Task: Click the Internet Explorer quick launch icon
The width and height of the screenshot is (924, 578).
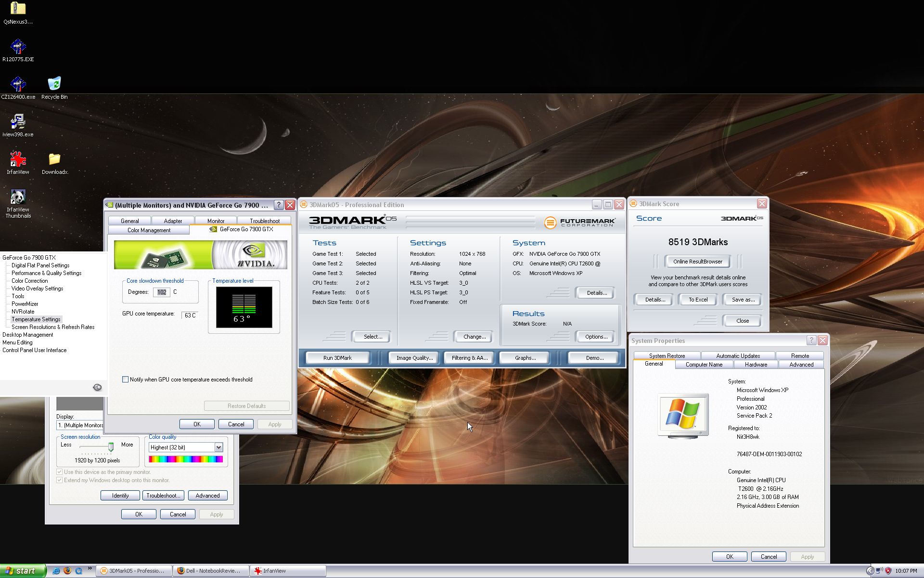Action: click(56, 571)
